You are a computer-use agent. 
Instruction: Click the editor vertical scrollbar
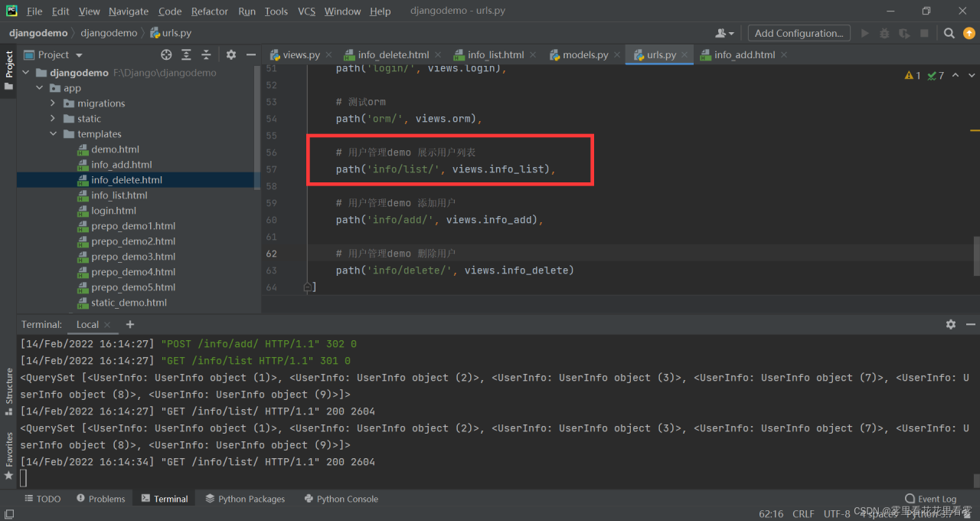(976, 256)
